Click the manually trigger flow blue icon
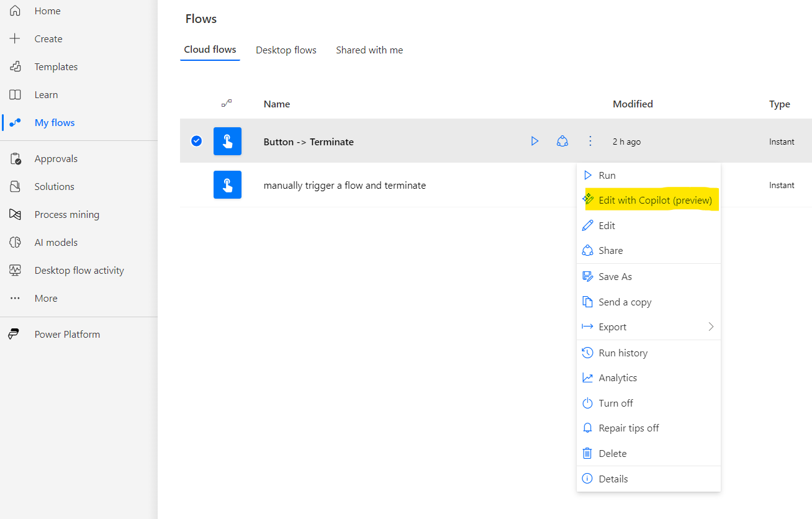Viewport: 812px width, 519px height. [x=227, y=185]
